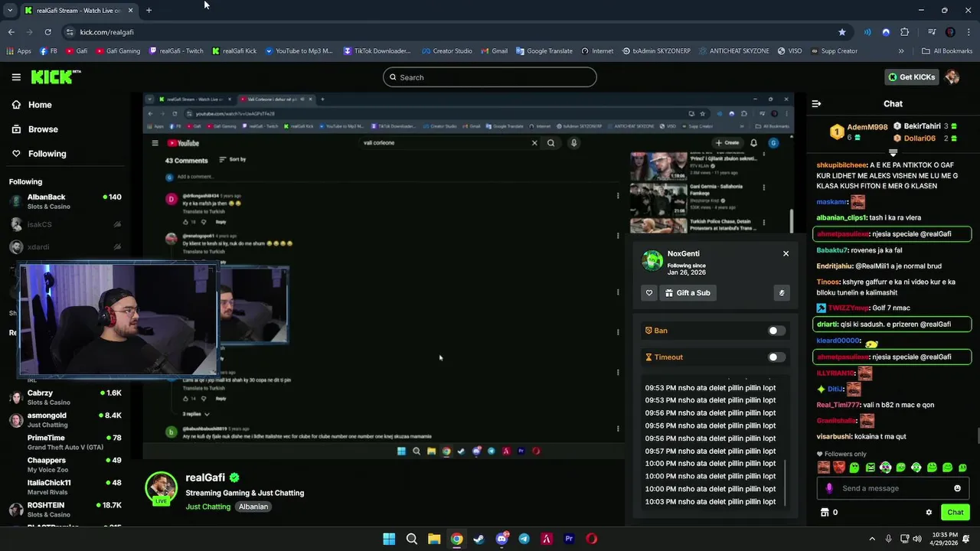Click the KICK logo
Screen dimensions: 980x551
pos(55,77)
